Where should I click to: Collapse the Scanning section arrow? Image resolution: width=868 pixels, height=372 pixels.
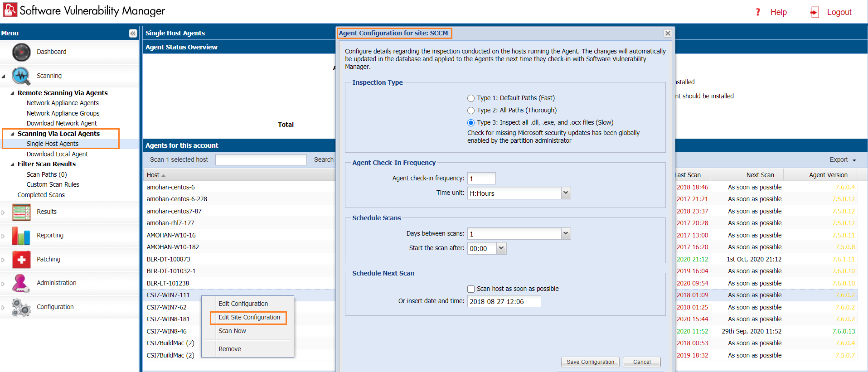[4, 77]
